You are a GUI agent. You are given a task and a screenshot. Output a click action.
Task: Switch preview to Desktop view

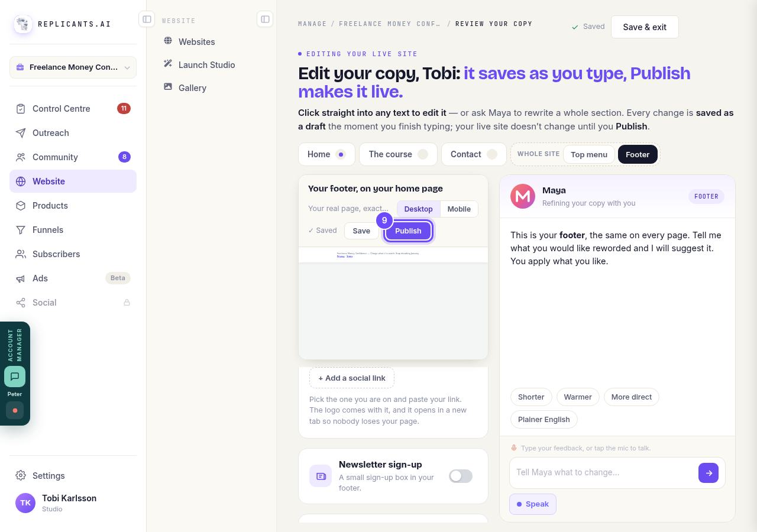click(418, 209)
